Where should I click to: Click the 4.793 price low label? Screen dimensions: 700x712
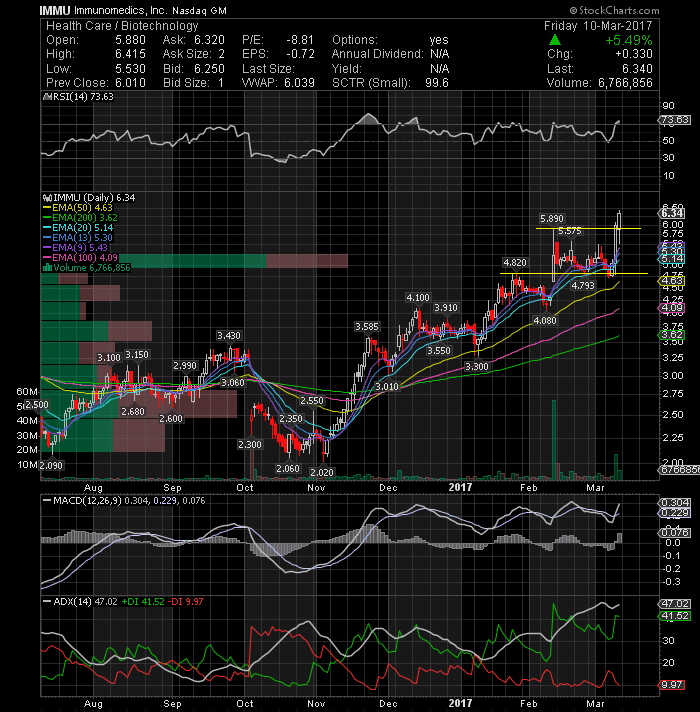(x=582, y=286)
